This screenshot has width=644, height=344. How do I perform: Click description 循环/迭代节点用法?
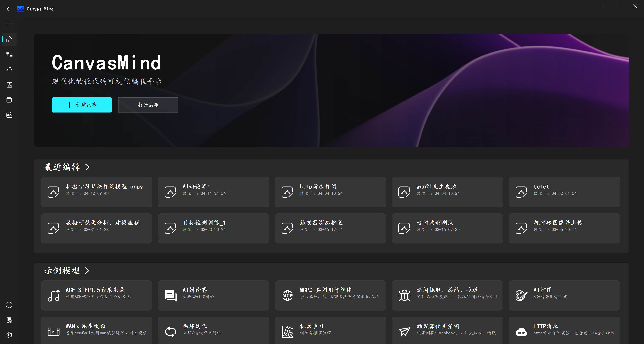pyautogui.click(x=202, y=333)
